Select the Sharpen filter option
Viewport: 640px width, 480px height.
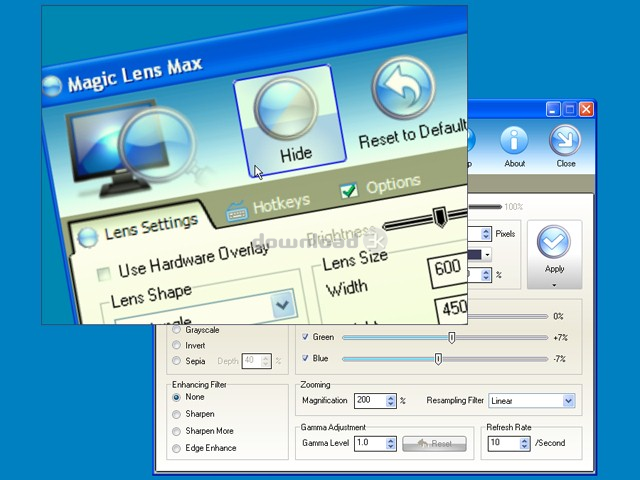(176, 414)
